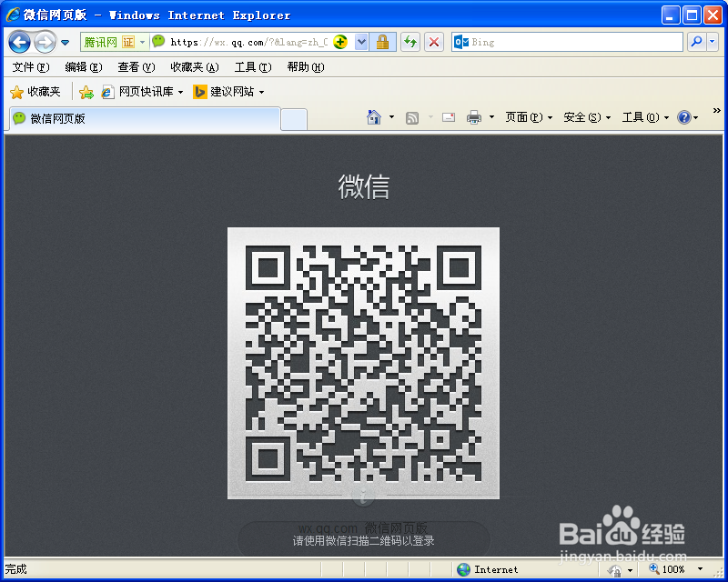Open the 编辑(E) menu

pos(84,67)
